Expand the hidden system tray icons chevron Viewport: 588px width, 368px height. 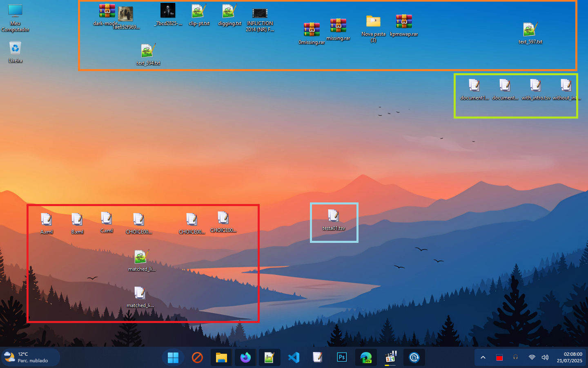point(483,357)
